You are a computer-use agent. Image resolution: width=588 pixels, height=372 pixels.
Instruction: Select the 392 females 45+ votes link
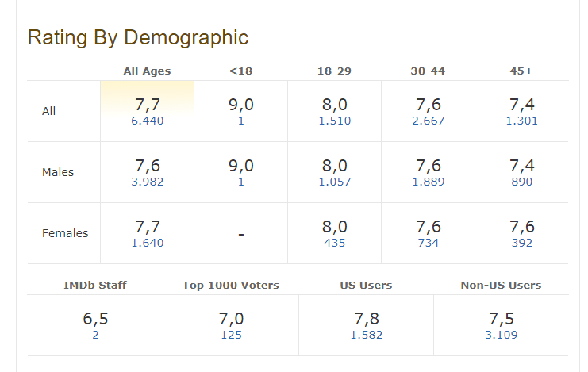tap(521, 243)
